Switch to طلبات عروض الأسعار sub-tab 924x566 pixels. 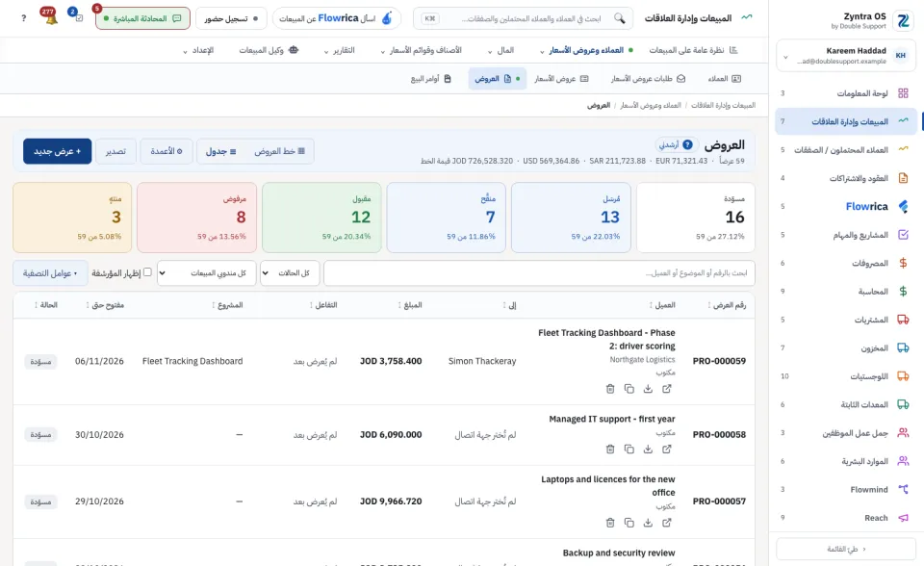(648, 78)
